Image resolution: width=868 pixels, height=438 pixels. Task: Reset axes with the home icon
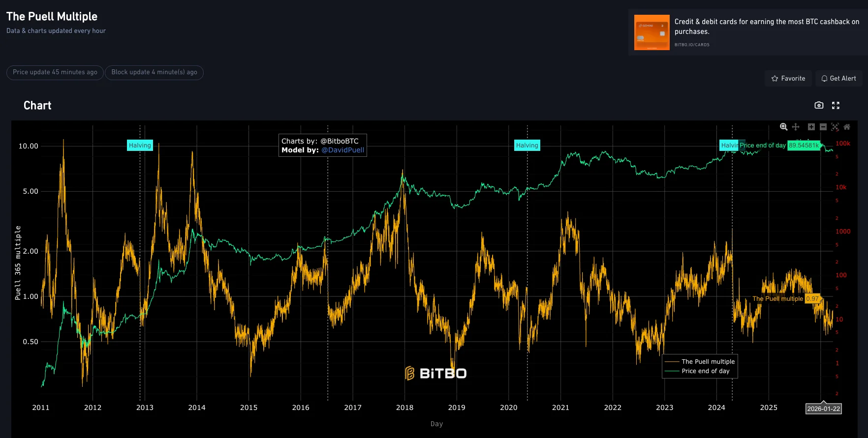click(847, 127)
